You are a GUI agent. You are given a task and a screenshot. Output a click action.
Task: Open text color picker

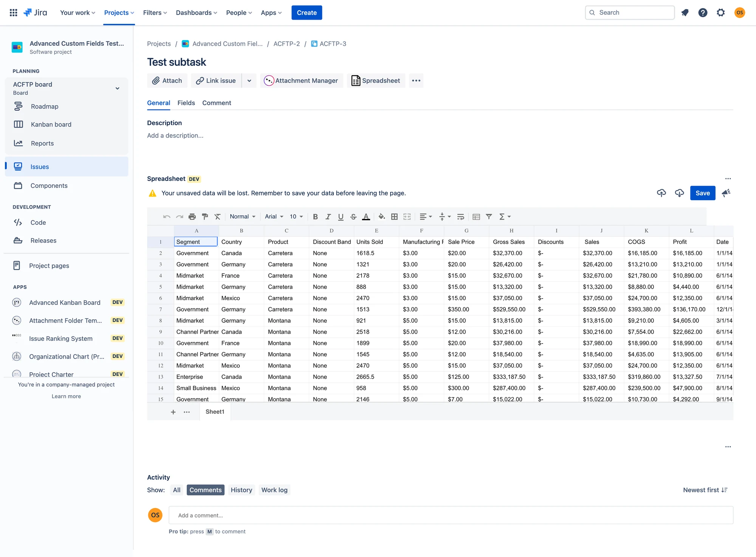click(x=366, y=217)
